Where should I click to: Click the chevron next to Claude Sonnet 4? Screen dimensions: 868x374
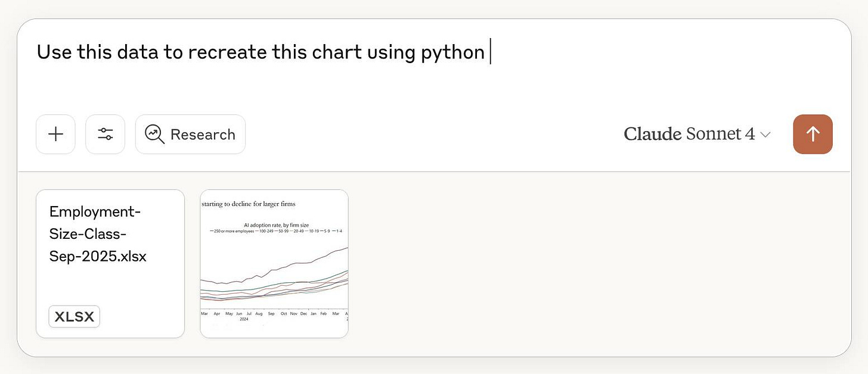point(766,135)
